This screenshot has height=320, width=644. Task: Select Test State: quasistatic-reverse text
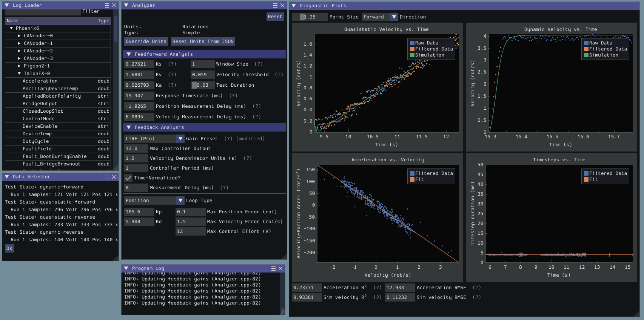pos(50,217)
